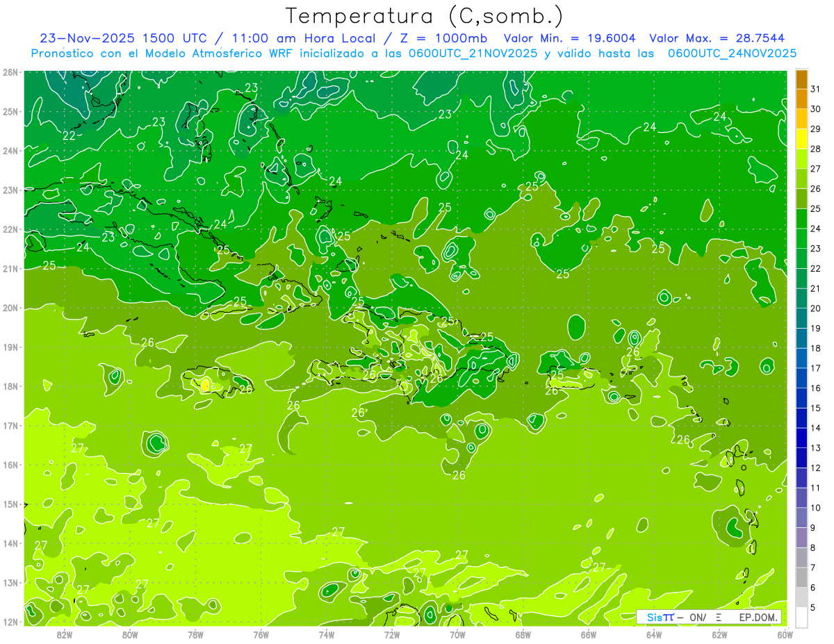Click the '21N' latitude axis label

(10, 268)
